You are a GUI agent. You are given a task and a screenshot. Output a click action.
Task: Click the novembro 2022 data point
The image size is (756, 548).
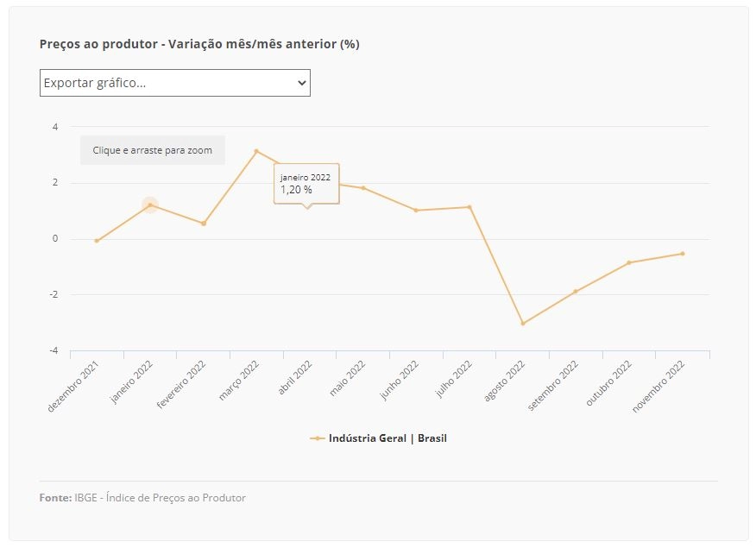point(683,254)
